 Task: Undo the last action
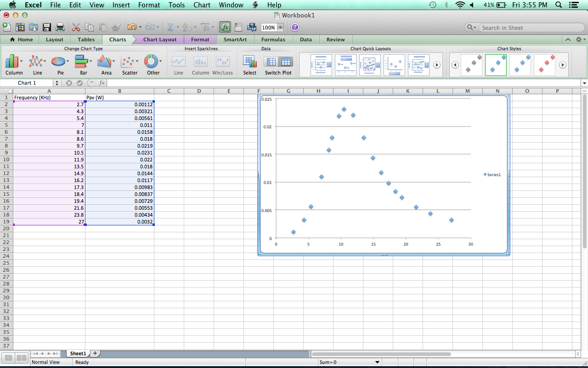coord(132,27)
